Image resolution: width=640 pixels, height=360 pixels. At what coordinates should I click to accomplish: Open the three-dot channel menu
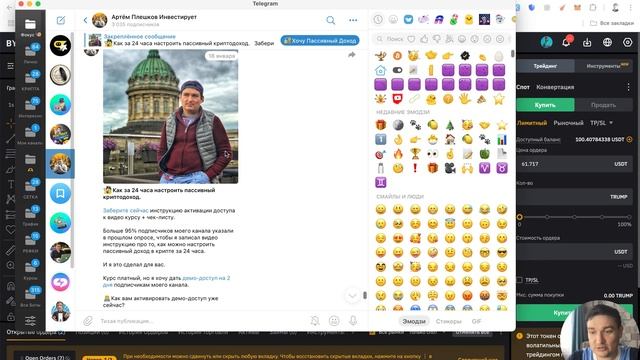[353, 20]
